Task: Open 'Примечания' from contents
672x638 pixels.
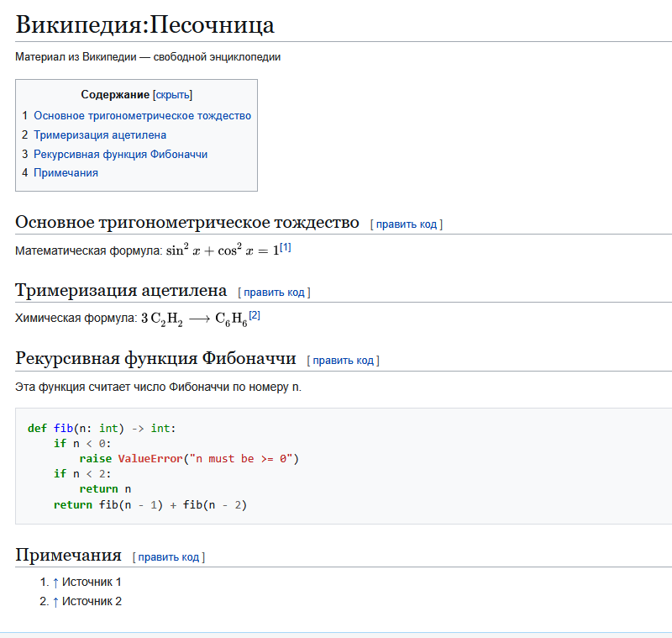Action: [68, 172]
